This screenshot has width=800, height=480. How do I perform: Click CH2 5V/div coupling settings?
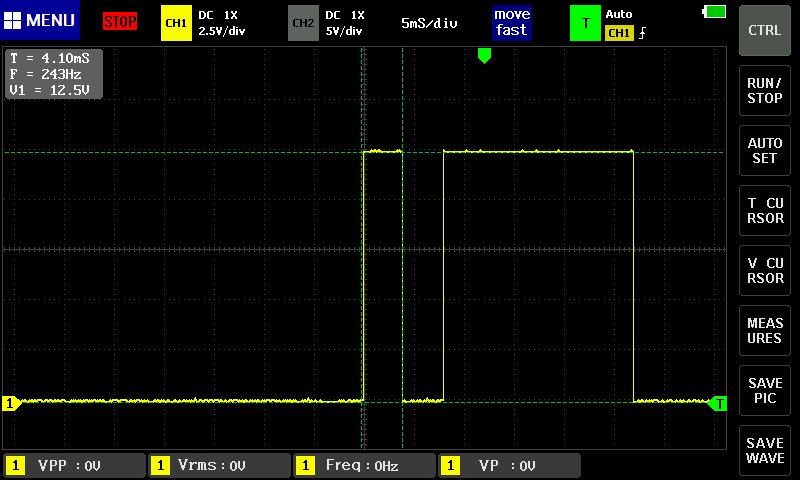click(x=344, y=23)
